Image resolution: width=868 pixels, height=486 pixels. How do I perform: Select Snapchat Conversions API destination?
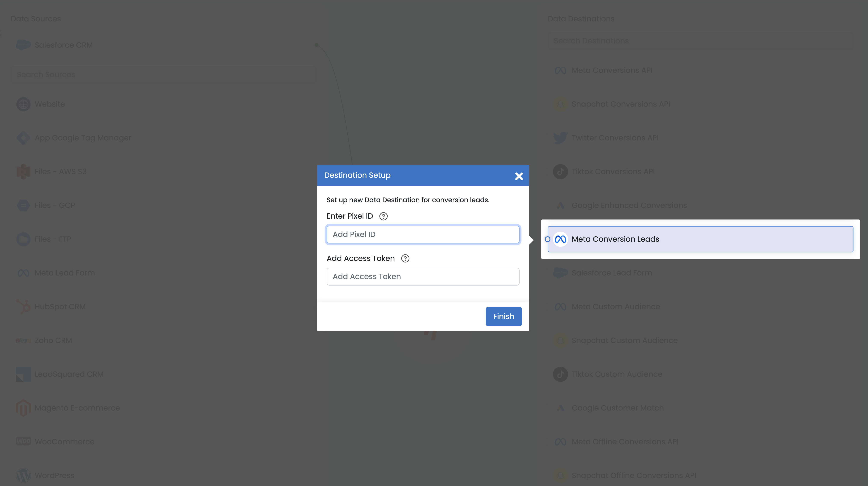tap(700, 104)
